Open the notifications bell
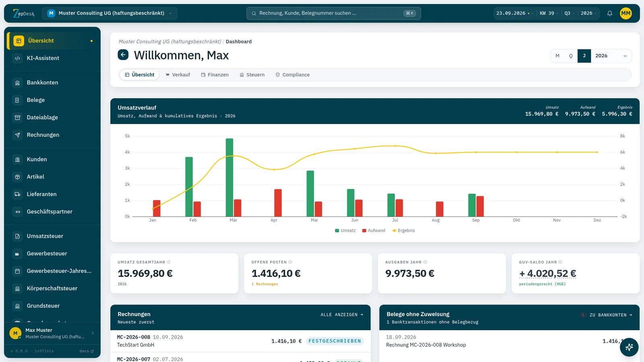644x362 pixels. click(610, 13)
